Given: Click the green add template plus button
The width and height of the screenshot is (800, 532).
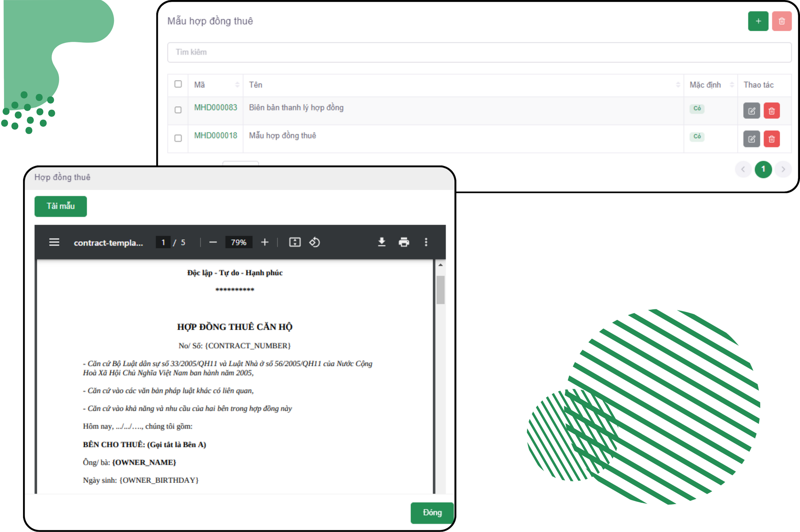Looking at the screenshot, I should coord(758,21).
